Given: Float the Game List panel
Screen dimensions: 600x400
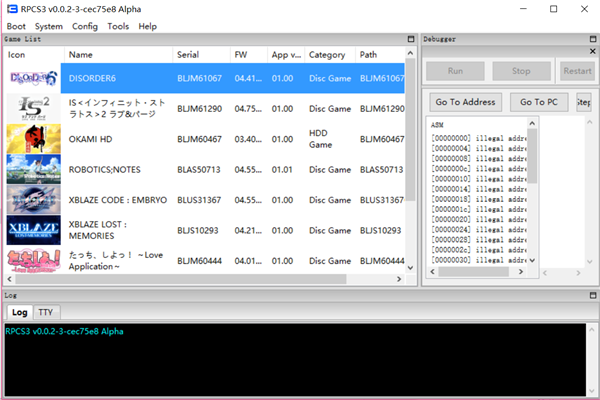Looking at the screenshot, I should pyautogui.click(x=411, y=39).
